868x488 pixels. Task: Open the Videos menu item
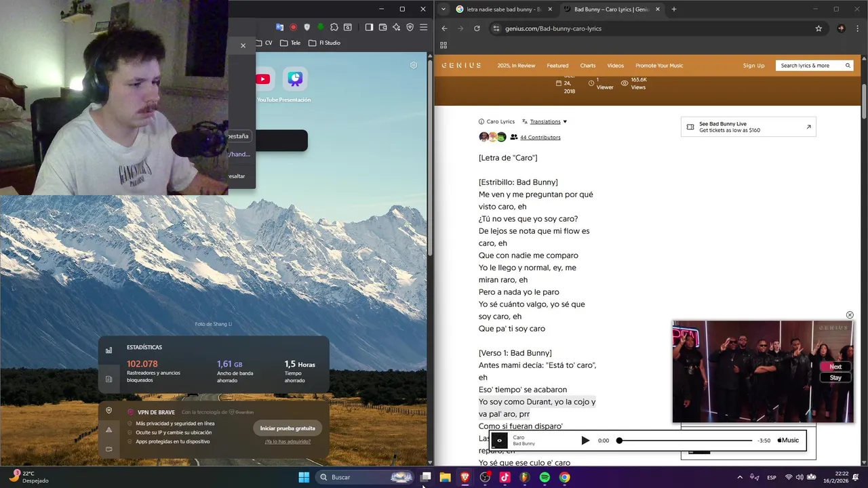[615, 66]
